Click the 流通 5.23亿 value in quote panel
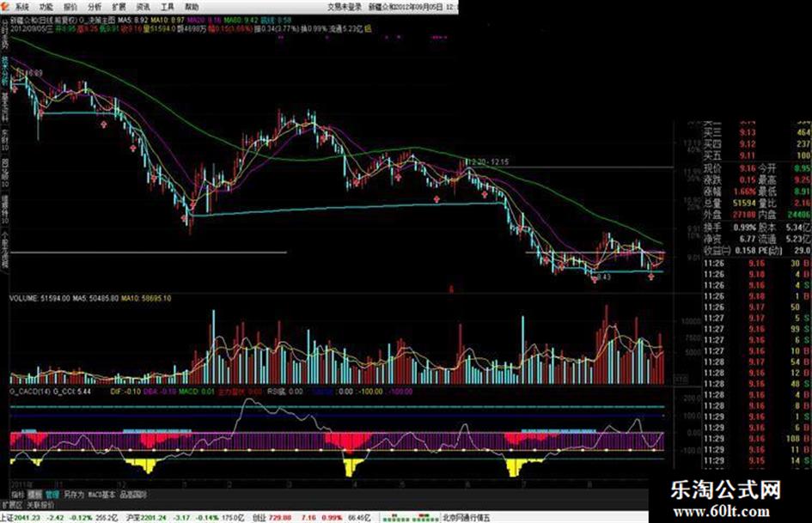 pyautogui.click(x=799, y=239)
